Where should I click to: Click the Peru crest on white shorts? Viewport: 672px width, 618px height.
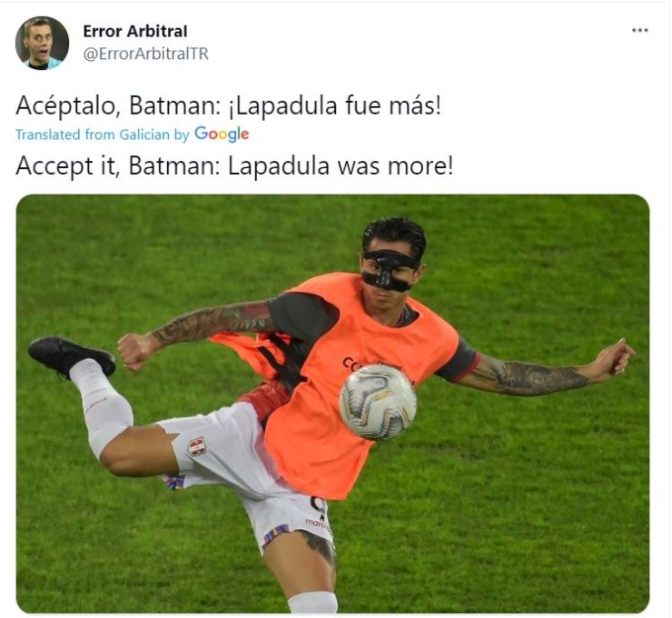point(197,446)
